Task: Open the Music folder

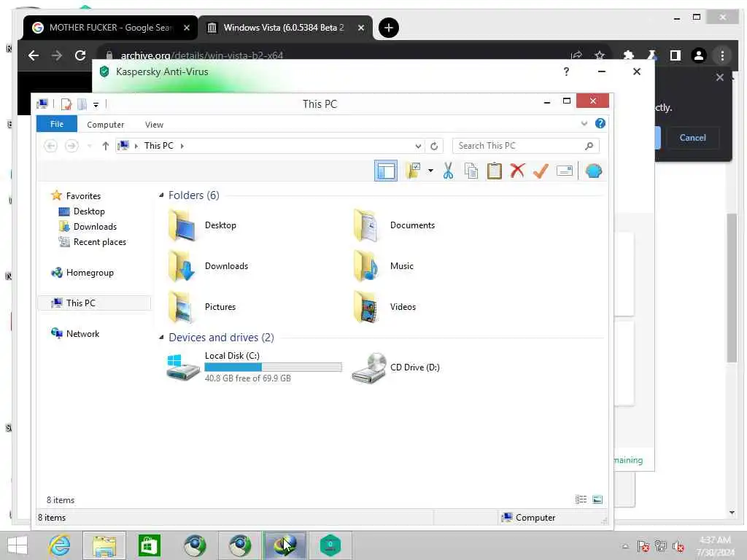Action: [384, 266]
